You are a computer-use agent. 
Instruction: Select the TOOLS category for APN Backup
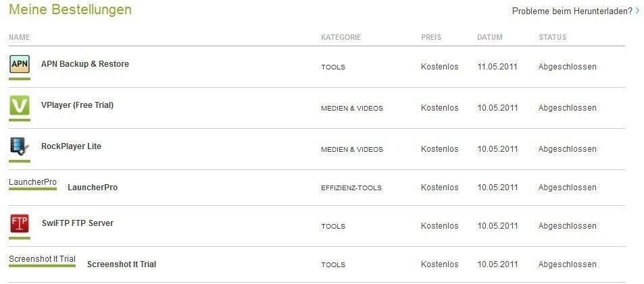point(333,67)
